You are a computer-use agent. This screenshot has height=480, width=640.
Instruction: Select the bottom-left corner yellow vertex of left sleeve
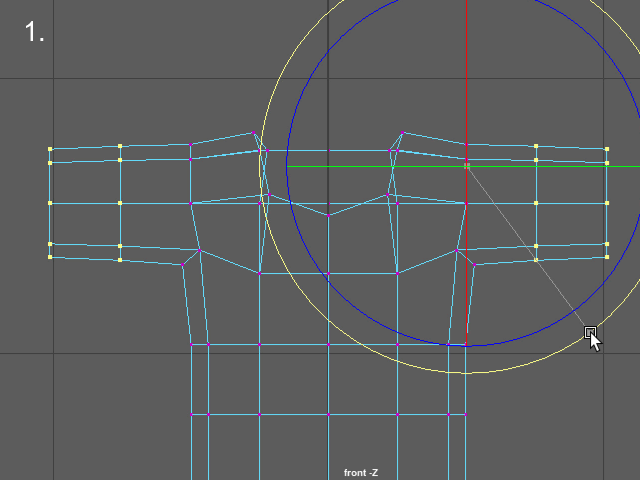coord(50,256)
